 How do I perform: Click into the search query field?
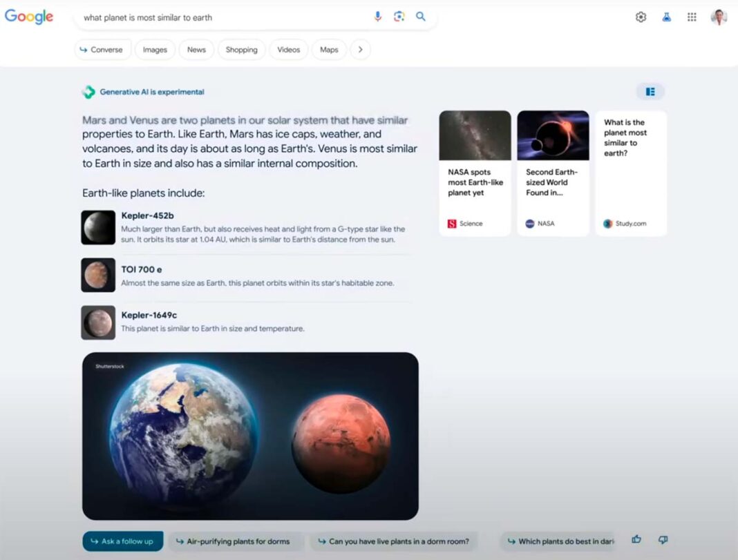[x=221, y=17]
